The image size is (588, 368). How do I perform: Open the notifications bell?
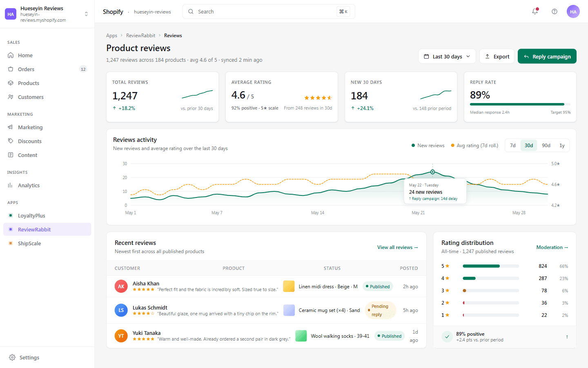pyautogui.click(x=535, y=11)
